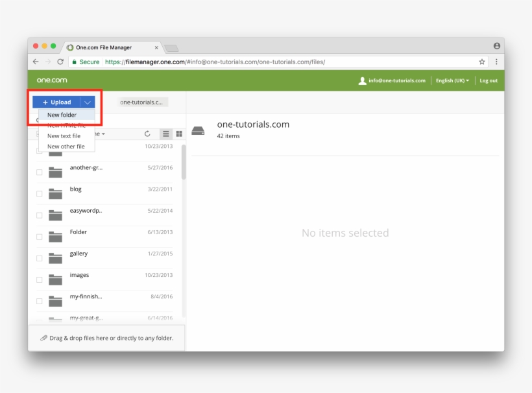532x393 pixels.
Task: Click the drive icon beside one-tutorials.com
Action: [x=198, y=130]
